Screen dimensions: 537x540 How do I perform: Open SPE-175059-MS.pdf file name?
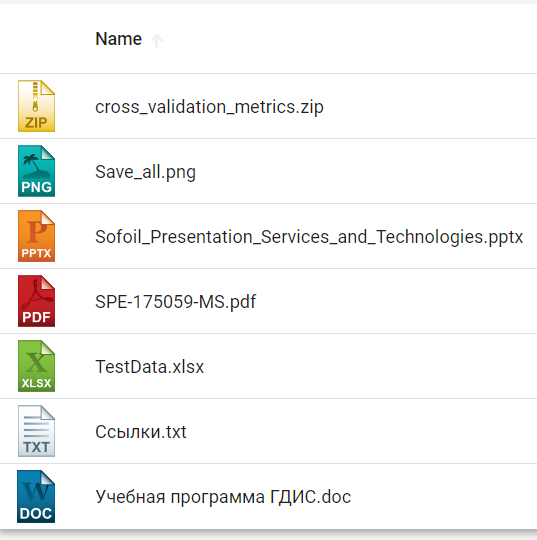[176, 302]
